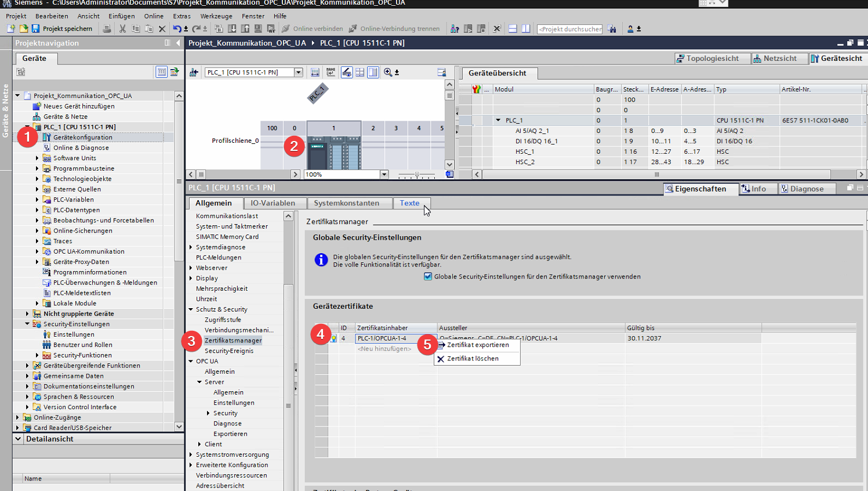The width and height of the screenshot is (868, 491).
Task: Collapse the PLC_1 row in Geräteübersicht
Action: click(x=497, y=120)
